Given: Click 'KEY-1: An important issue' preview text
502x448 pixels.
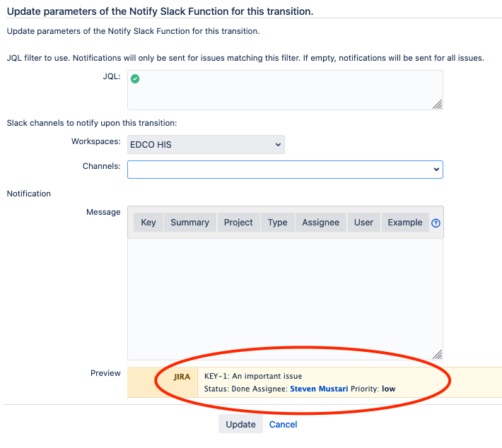Looking at the screenshot, I should click(253, 376).
